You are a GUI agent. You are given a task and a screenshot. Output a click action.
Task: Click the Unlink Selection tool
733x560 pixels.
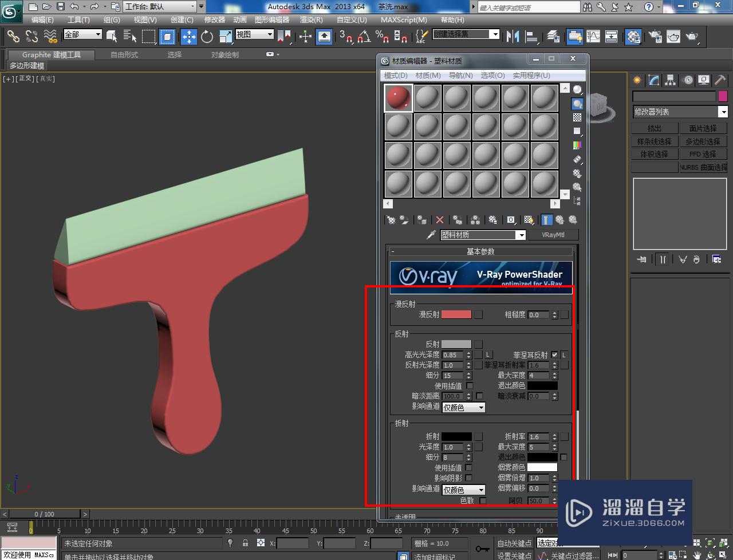point(31,37)
